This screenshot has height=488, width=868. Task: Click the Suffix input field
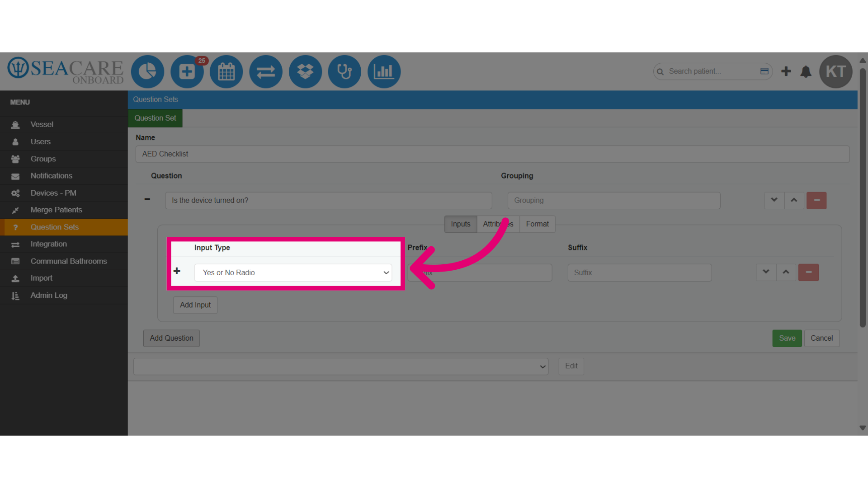[x=640, y=272]
